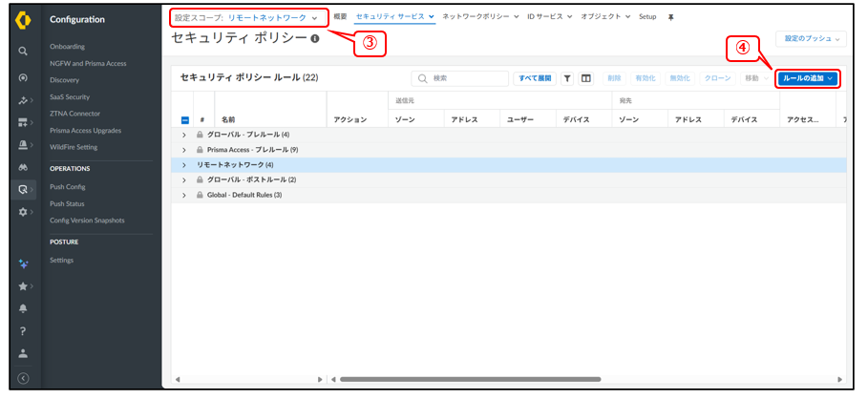Click the 名前 column header
Screen dimensions: 868x399
(228, 119)
